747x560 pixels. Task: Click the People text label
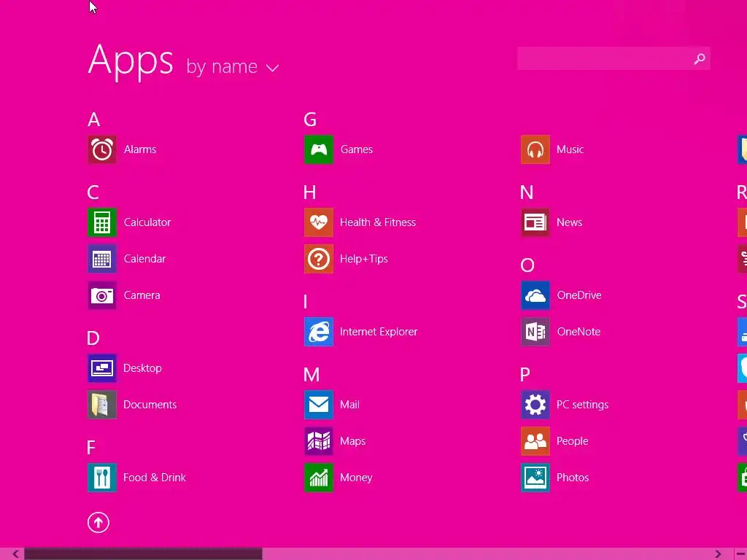click(572, 441)
